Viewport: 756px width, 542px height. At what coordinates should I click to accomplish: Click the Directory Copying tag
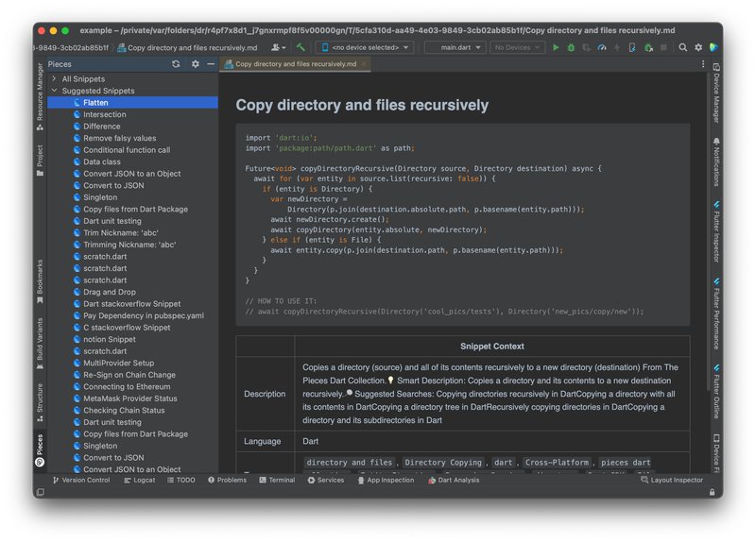tap(443, 463)
